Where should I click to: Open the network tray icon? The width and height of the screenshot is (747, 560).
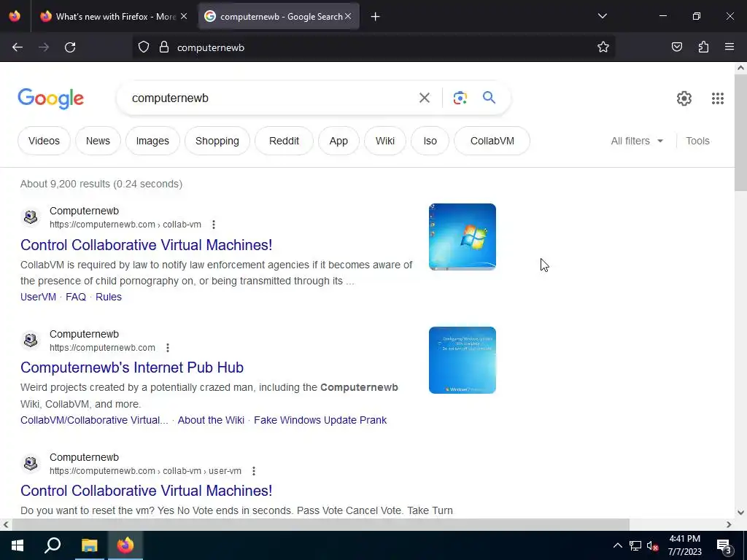point(635,545)
